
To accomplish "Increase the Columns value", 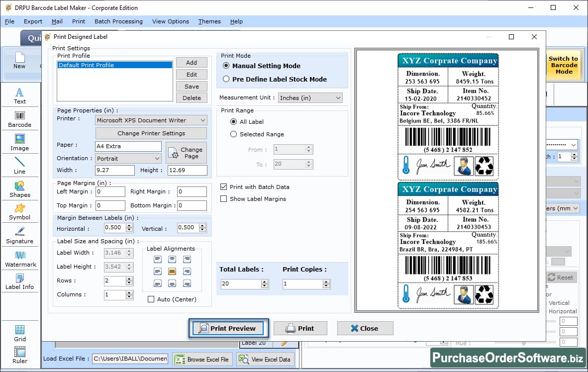I will [130, 293].
